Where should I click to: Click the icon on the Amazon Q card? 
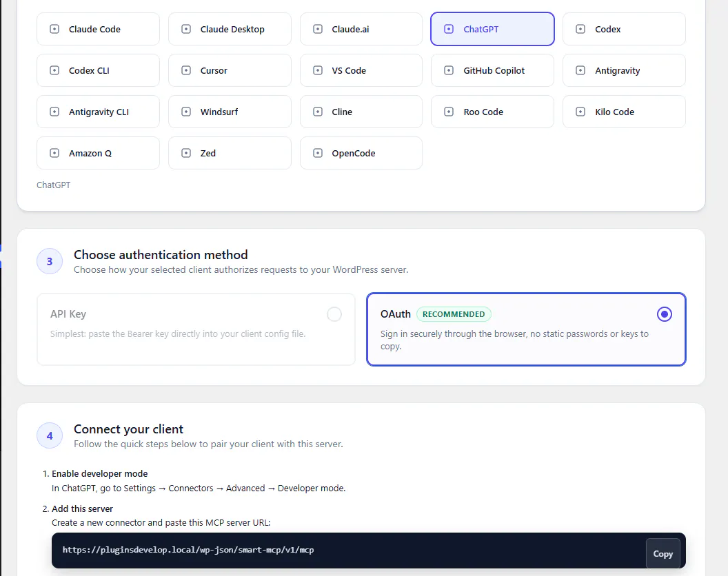point(54,153)
